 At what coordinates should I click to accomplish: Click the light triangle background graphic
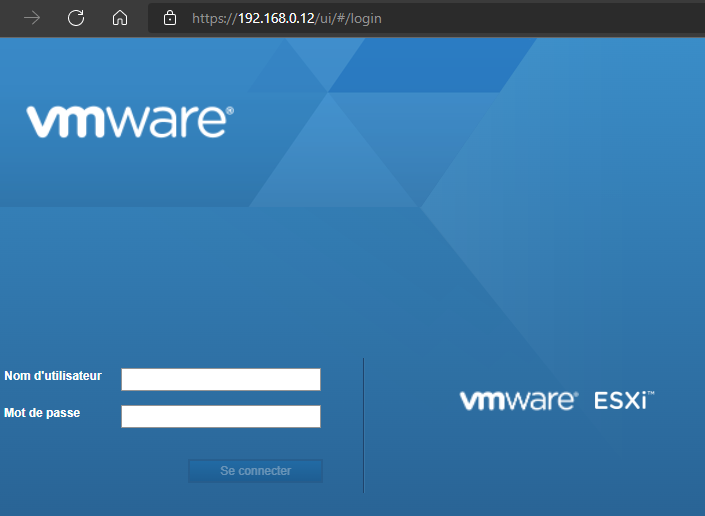click(x=333, y=150)
